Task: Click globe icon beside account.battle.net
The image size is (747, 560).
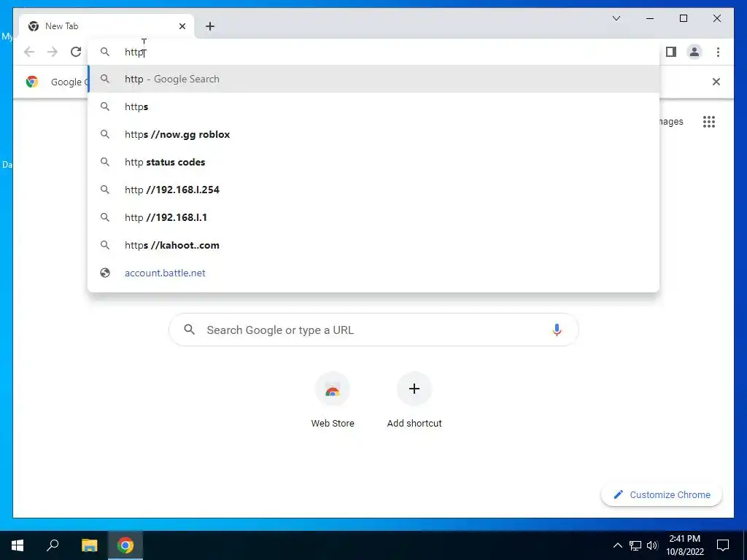Action: pos(105,273)
